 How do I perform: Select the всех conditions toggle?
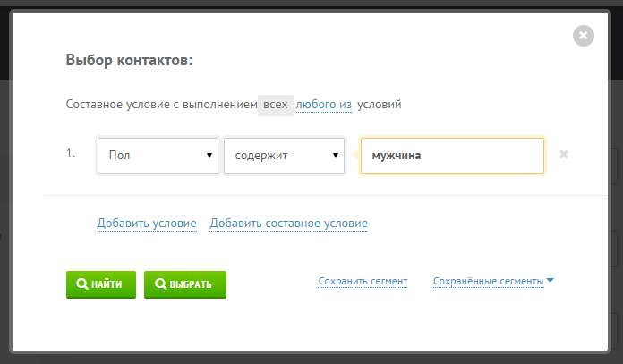pos(276,105)
